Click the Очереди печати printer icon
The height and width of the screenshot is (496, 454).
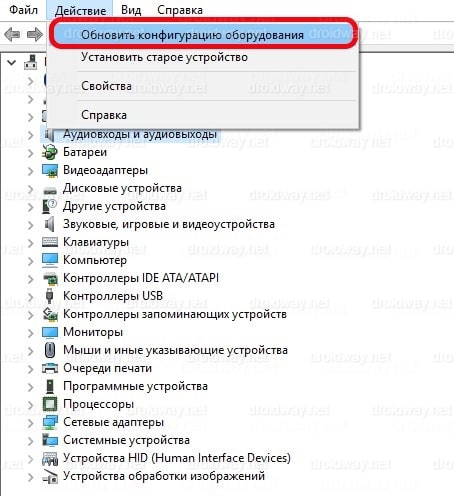click(50, 368)
